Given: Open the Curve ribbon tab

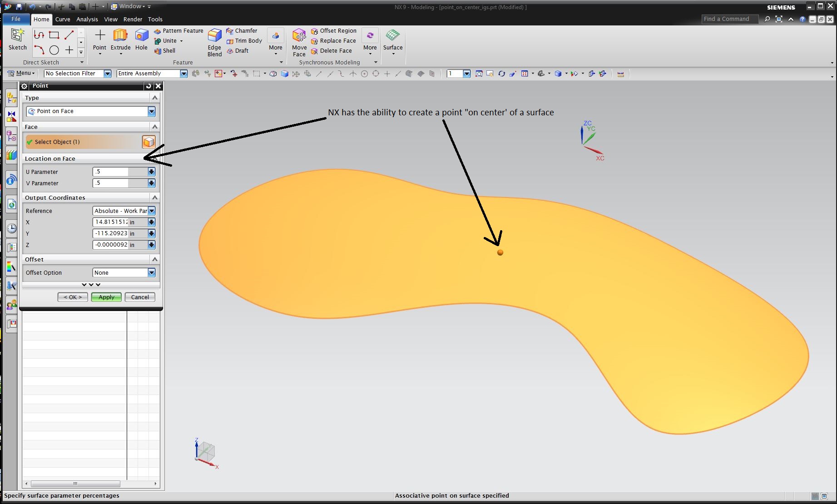Looking at the screenshot, I should click(63, 20).
